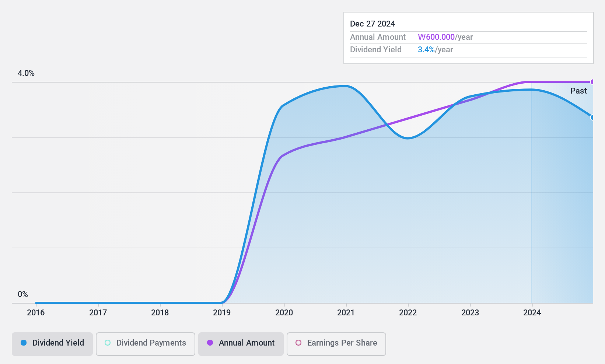Viewport: 605px width, 364px height.
Task: Click the 3.4%/year yield value
Action: [435, 50]
